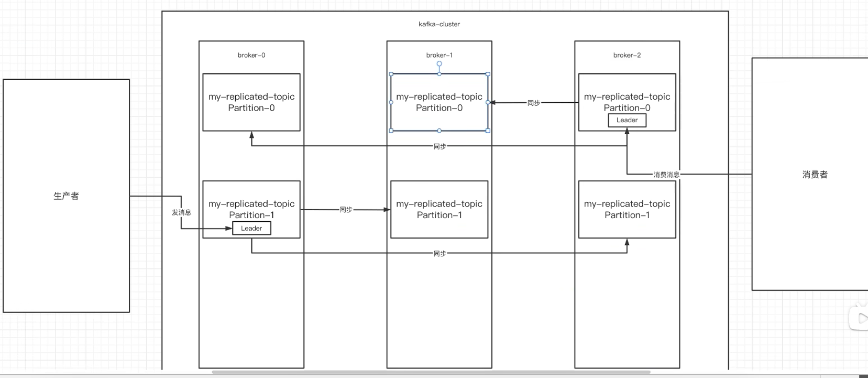The width and height of the screenshot is (868, 378).
Task: Select the 消费者 consumer box
Action: (810, 174)
